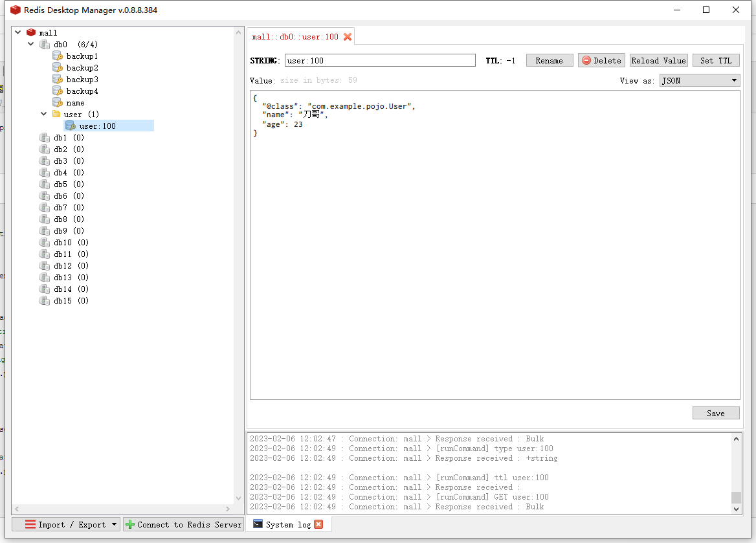The height and width of the screenshot is (543, 756).
Task: Click the db0 database icon
Action: 45,45
